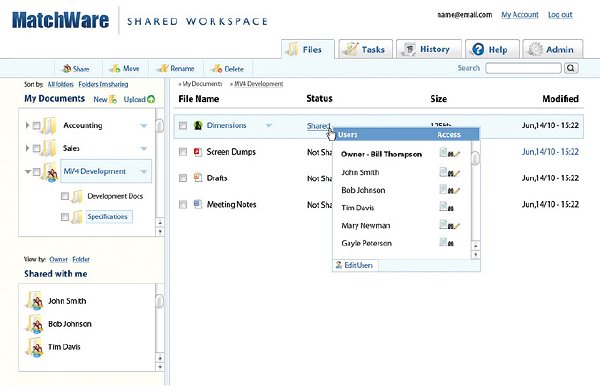Image resolution: width=600 pixels, height=386 pixels.
Task: Click the MV4 Development breadcrumb
Action: [258, 84]
